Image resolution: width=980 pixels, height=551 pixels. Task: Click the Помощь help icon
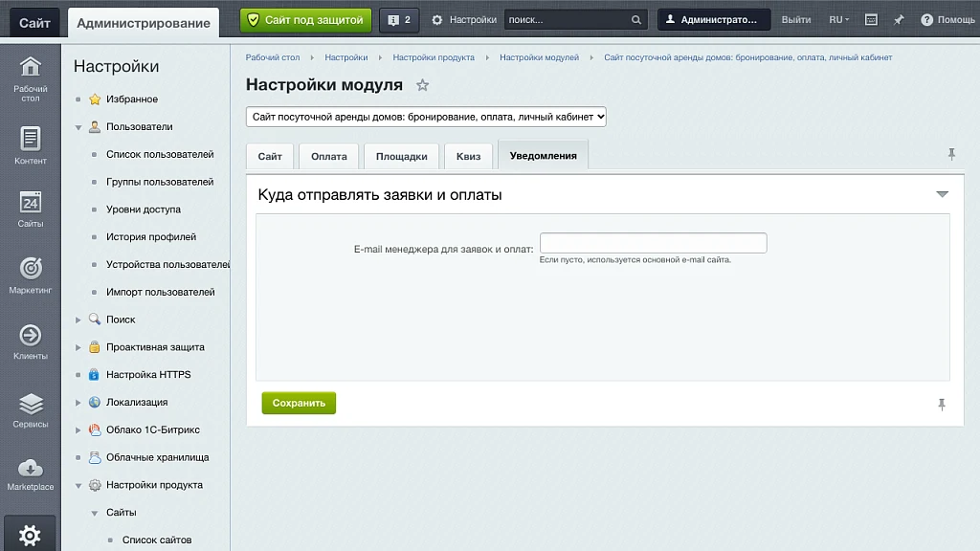point(926,20)
